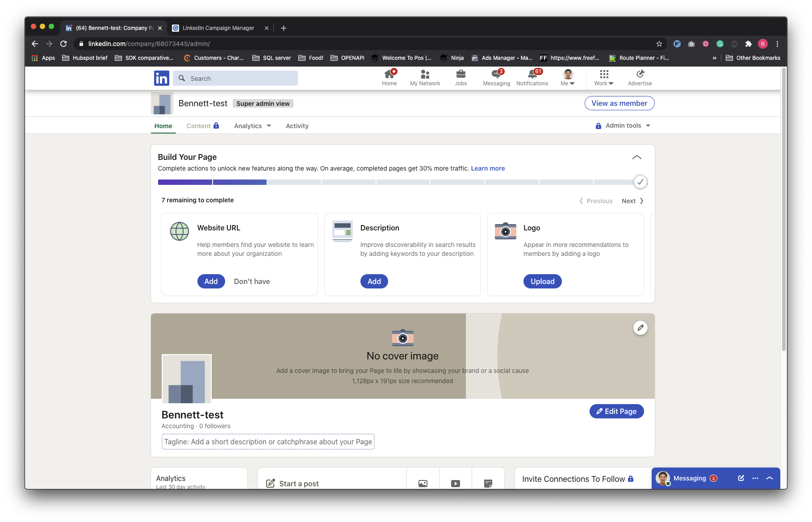The height and width of the screenshot is (522, 812).
Task: Open the compose new message pencil icon
Action: 741,478
